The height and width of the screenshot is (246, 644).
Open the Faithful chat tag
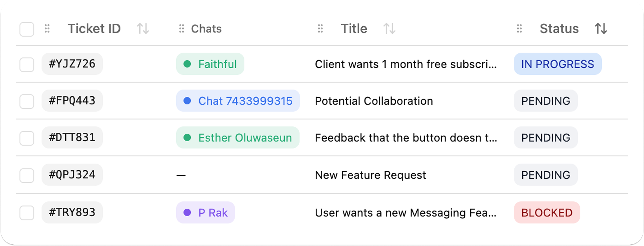click(x=210, y=64)
